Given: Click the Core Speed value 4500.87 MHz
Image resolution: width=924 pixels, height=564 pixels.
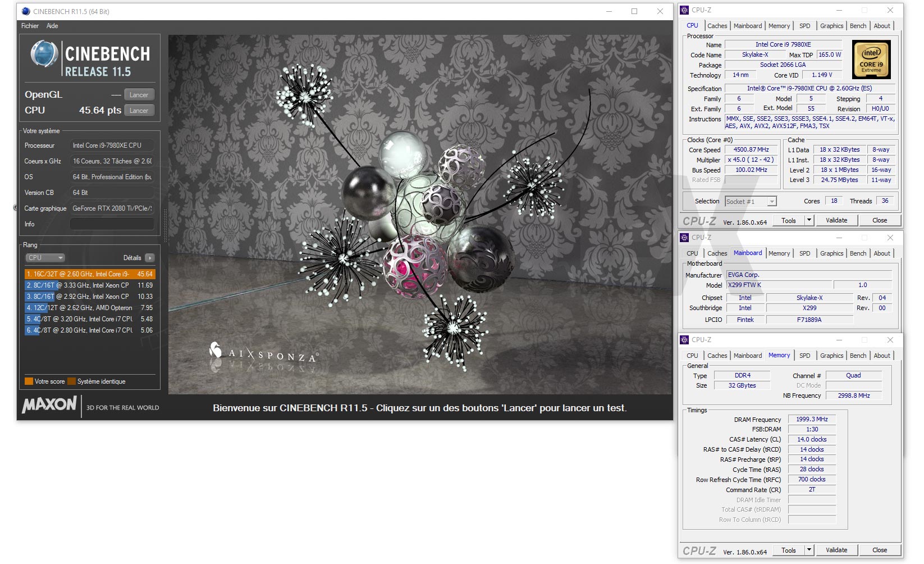Looking at the screenshot, I should point(751,150).
